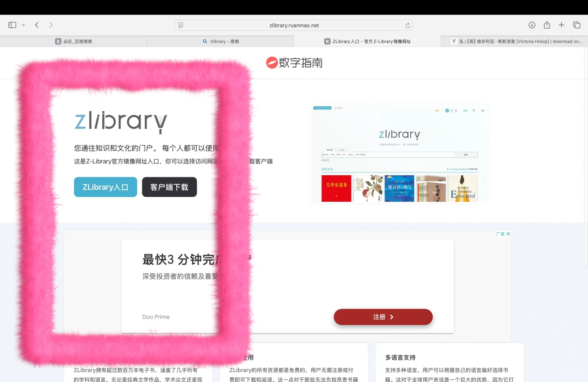Show the downloads list
This screenshot has height=382, width=588.
(x=532, y=25)
